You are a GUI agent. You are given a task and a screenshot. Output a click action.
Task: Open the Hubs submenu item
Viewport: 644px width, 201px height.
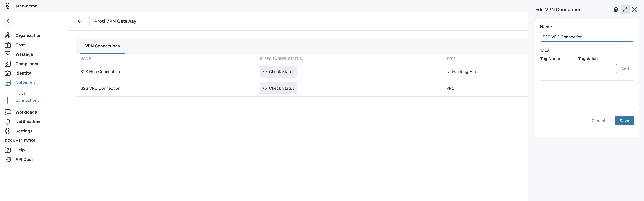(20, 93)
